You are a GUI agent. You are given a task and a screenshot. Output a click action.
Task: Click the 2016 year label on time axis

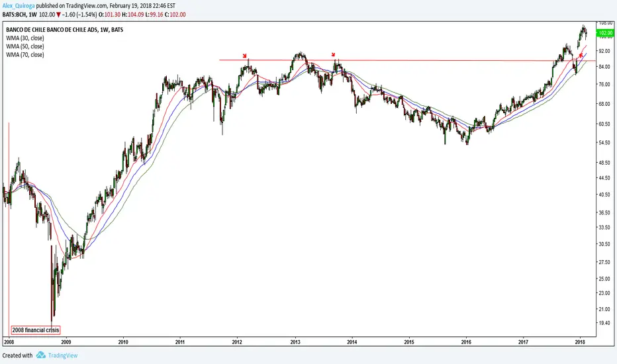tap(466, 342)
